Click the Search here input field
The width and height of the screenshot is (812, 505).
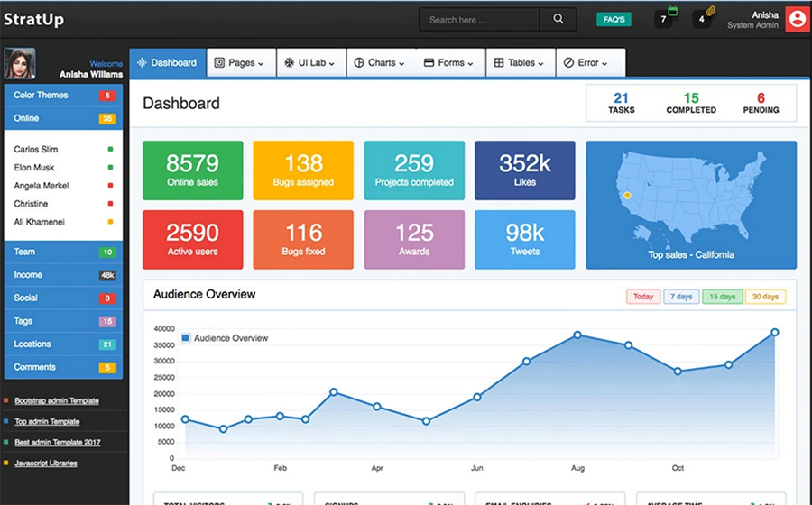pos(479,19)
